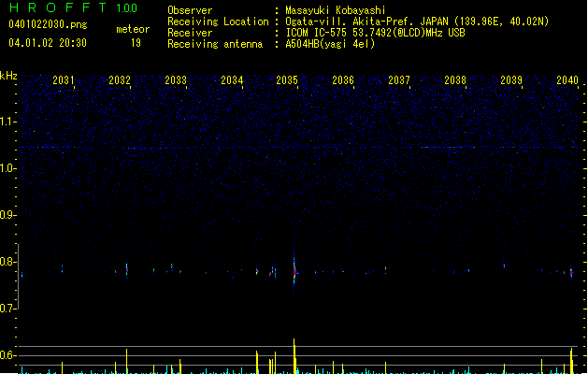Click the 2035 time marker
This screenshot has height=374, width=588.
click(x=287, y=80)
